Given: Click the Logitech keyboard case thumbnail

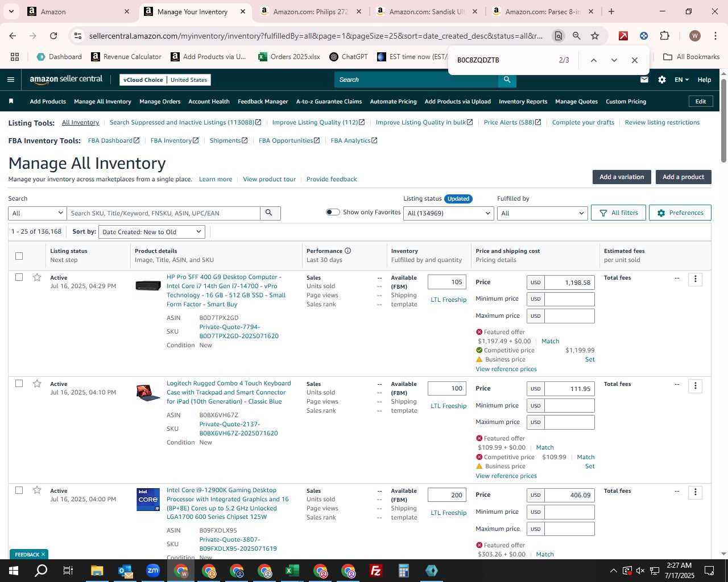Looking at the screenshot, I should pos(148,393).
